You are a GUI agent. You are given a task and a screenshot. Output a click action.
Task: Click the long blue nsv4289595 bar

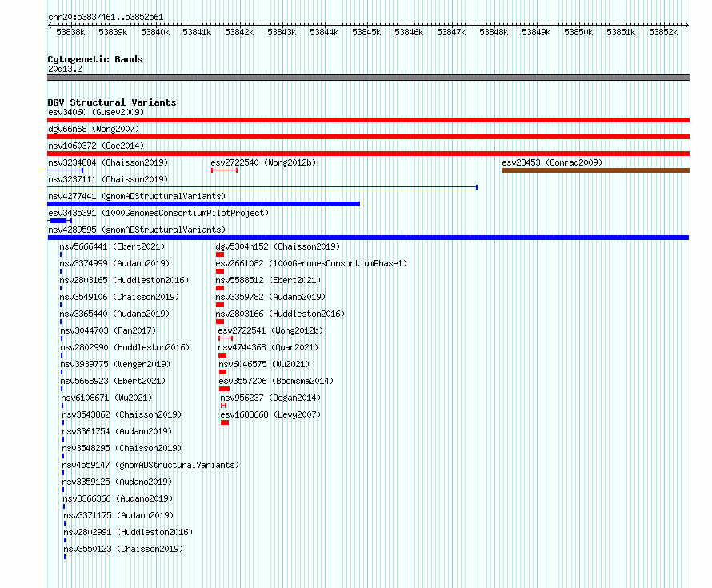[x=368, y=238]
